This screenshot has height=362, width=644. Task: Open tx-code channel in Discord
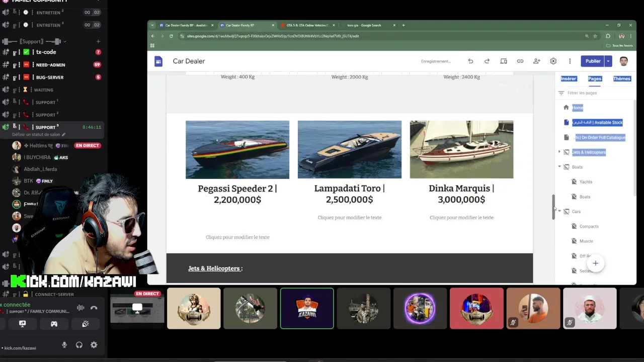(x=46, y=52)
